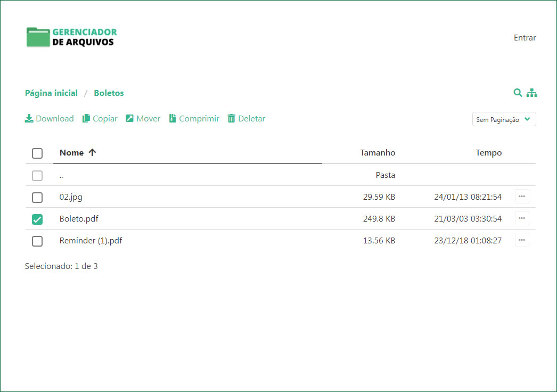Toggle the select-all checkbox in header
Screen dimensions: 557x392
tap(37, 153)
